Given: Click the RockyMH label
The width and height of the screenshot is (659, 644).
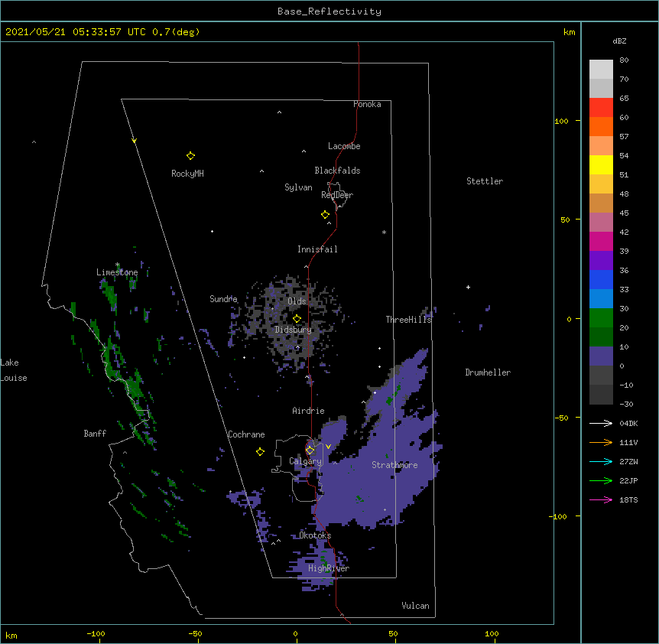Looking at the screenshot, I should (187, 174).
